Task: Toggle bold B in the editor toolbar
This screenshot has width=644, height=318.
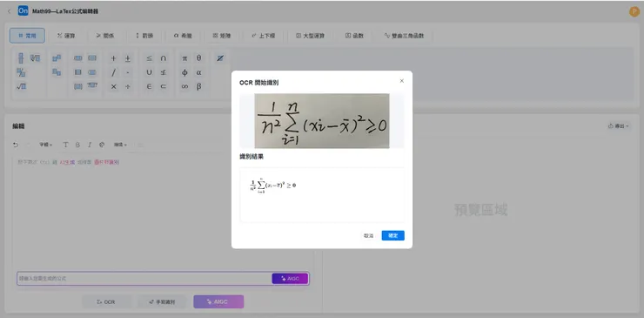Action: [x=77, y=145]
